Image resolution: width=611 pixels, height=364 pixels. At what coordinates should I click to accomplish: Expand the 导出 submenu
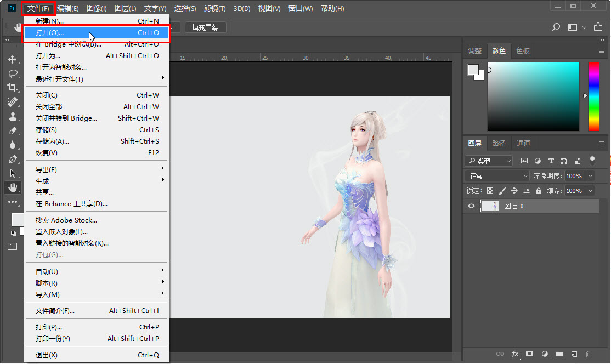[x=97, y=170]
